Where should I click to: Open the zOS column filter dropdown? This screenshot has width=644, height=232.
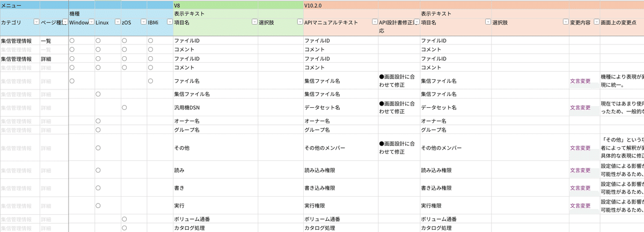(x=143, y=22)
